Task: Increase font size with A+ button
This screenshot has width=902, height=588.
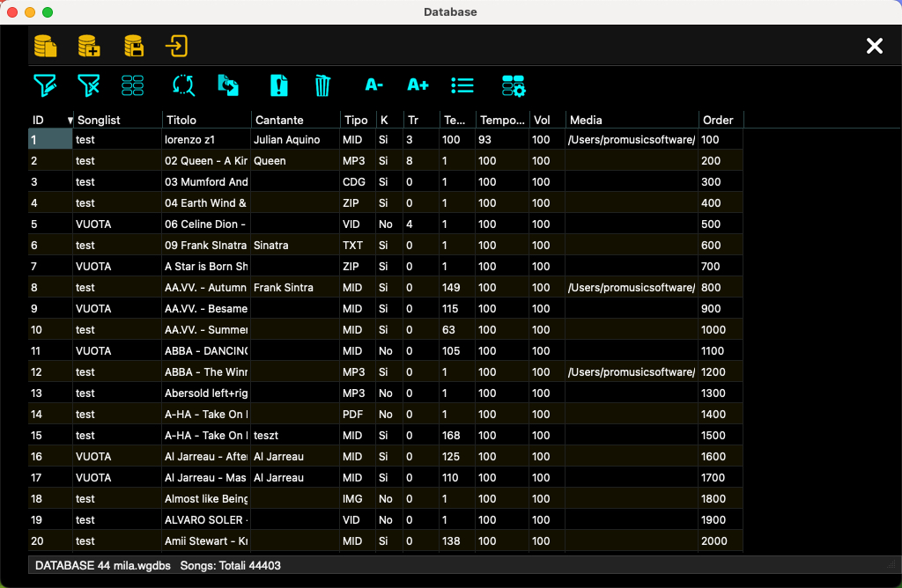Action: pos(418,85)
